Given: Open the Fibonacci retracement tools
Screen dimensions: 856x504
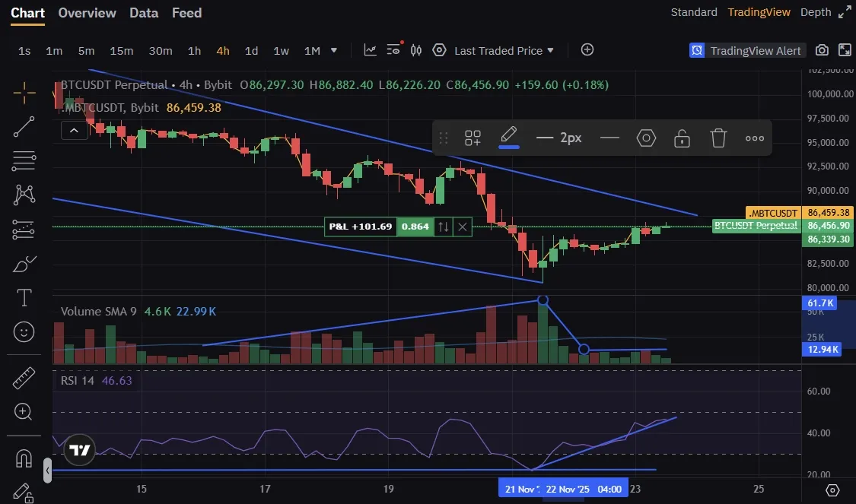Looking at the screenshot, I should (x=24, y=161).
